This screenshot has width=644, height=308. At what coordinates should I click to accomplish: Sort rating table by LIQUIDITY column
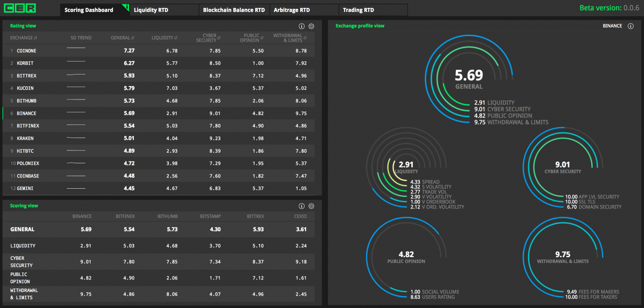click(x=165, y=38)
